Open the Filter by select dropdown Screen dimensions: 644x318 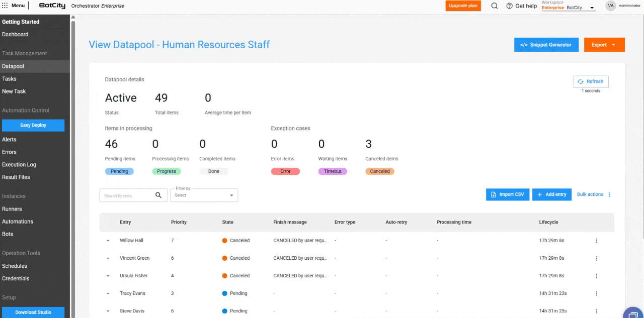204,195
